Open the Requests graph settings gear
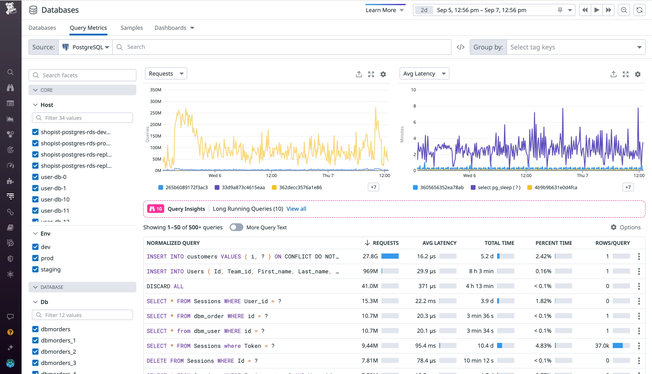Image resolution: width=652 pixels, height=374 pixels. [383, 74]
